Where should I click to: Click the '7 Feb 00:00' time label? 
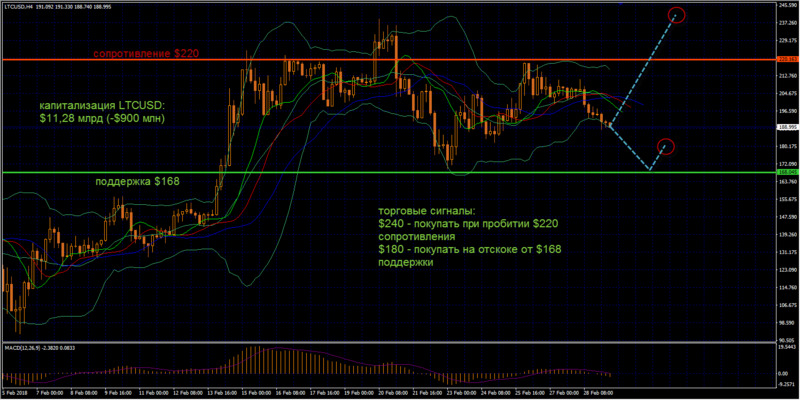[51, 395]
